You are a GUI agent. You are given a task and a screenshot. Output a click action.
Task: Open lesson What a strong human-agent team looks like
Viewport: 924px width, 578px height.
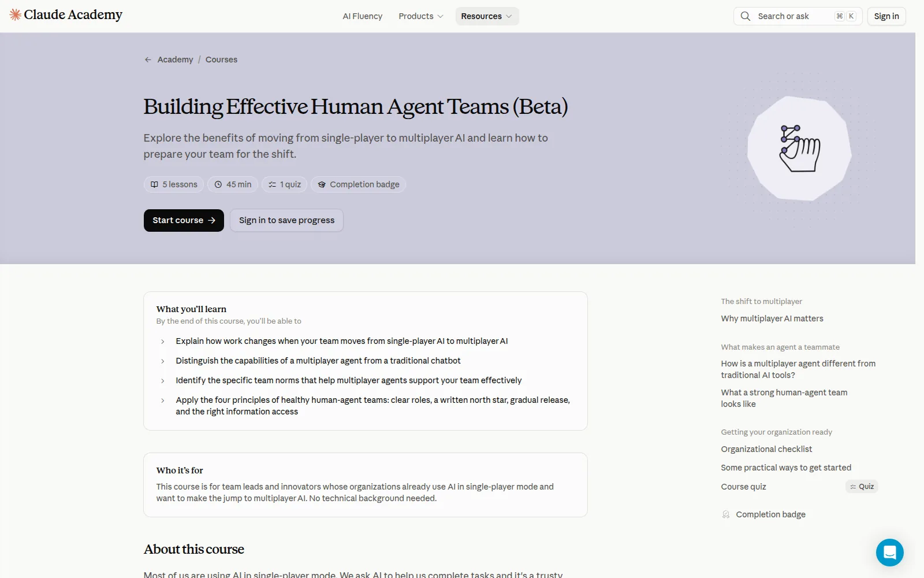click(784, 398)
